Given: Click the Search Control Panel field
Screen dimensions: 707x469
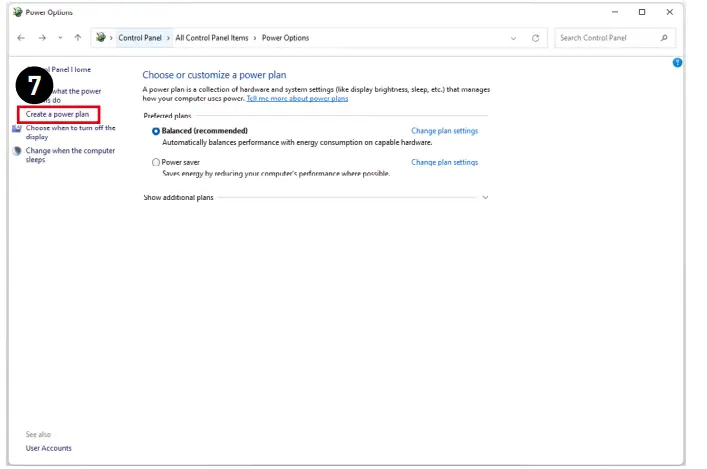Looking at the screenshot, I should coord(605,38).
